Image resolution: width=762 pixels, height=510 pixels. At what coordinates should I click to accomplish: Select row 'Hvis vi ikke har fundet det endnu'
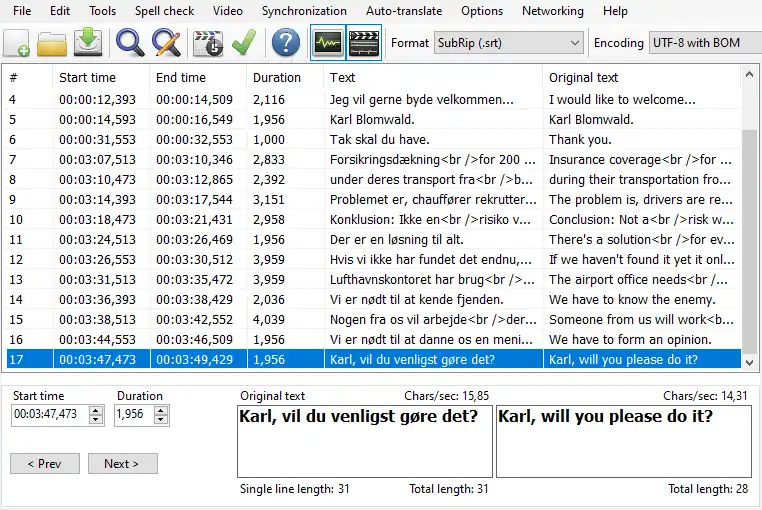click(374, 259)
